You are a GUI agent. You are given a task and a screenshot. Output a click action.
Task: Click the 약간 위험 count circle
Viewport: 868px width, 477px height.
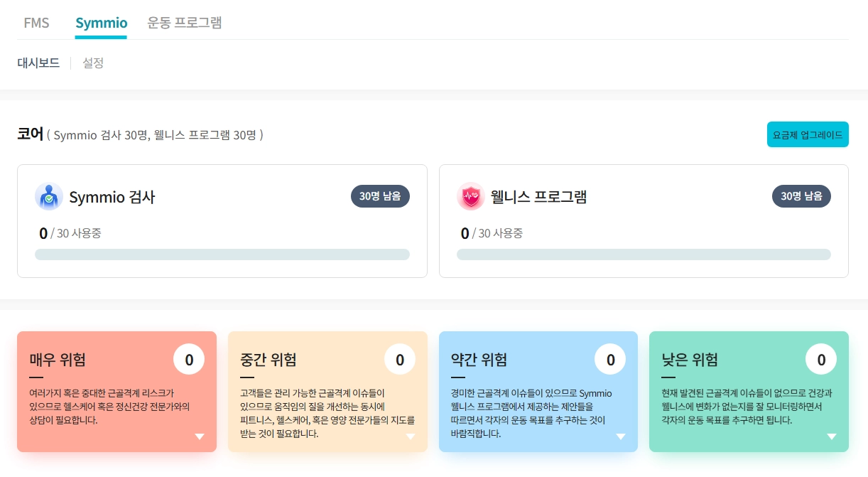[610, 360]
